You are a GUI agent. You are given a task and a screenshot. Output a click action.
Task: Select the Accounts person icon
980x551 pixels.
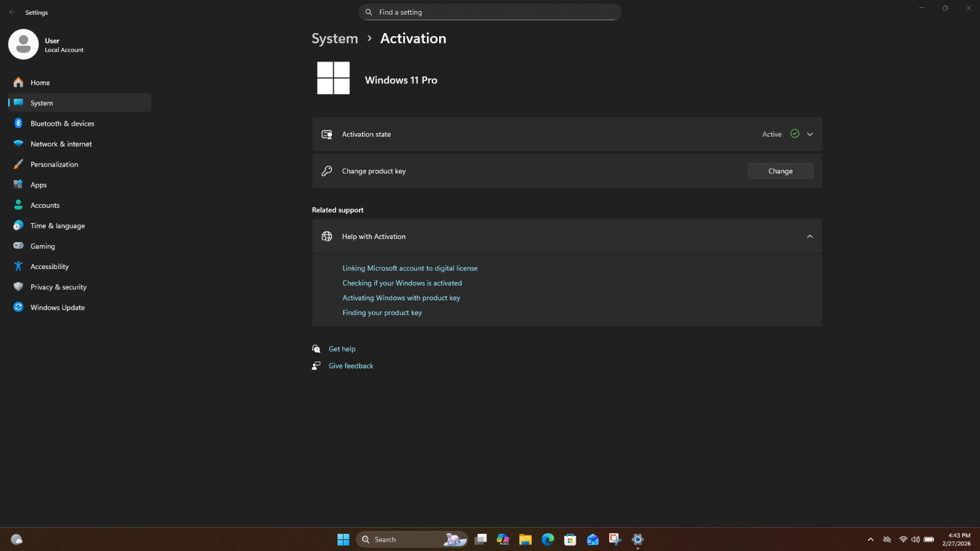(18, 205)
